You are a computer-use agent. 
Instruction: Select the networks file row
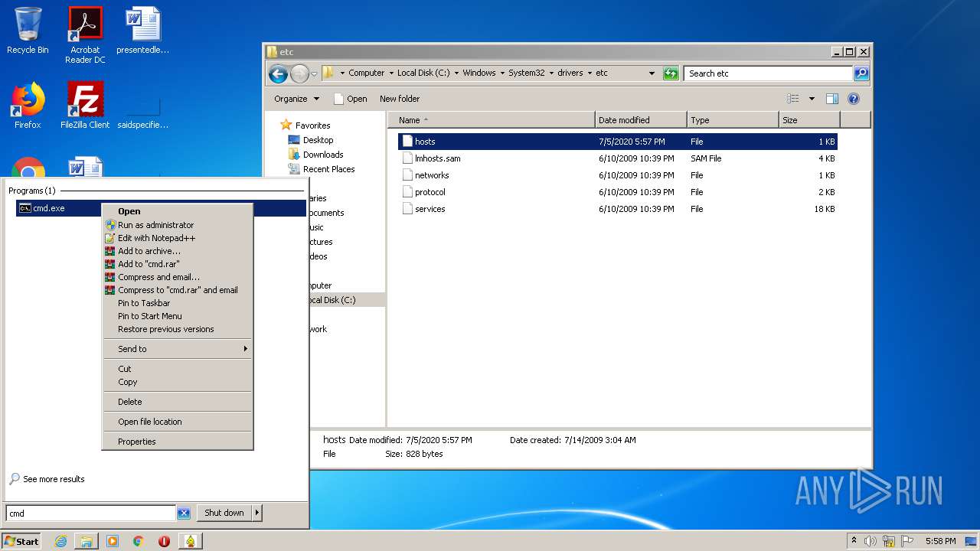[x=618, y=175]
